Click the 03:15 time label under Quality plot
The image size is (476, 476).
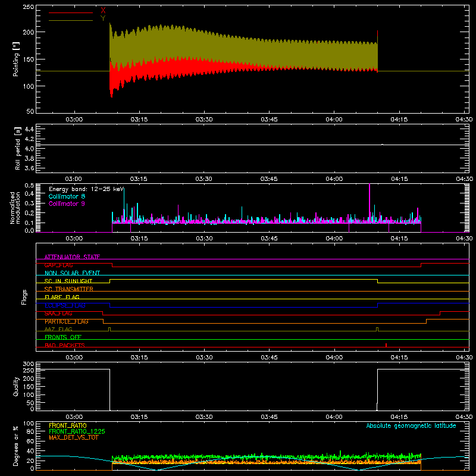[x=139, y=417]
